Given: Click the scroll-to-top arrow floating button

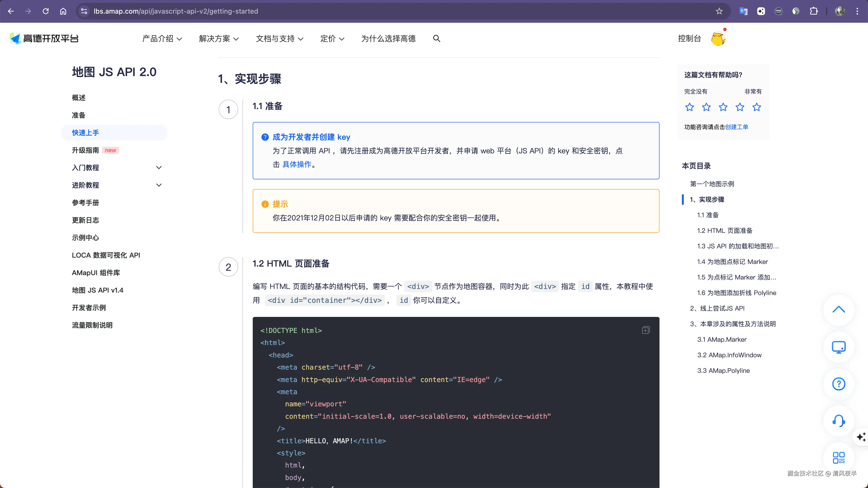Looking at the screenshot, I should (x=838, y=309).
